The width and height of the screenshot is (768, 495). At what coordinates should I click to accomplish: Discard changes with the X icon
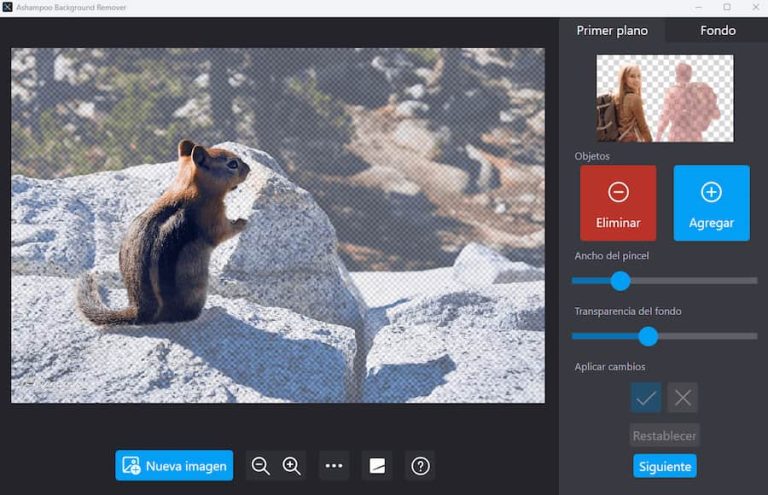pos(683,397)
